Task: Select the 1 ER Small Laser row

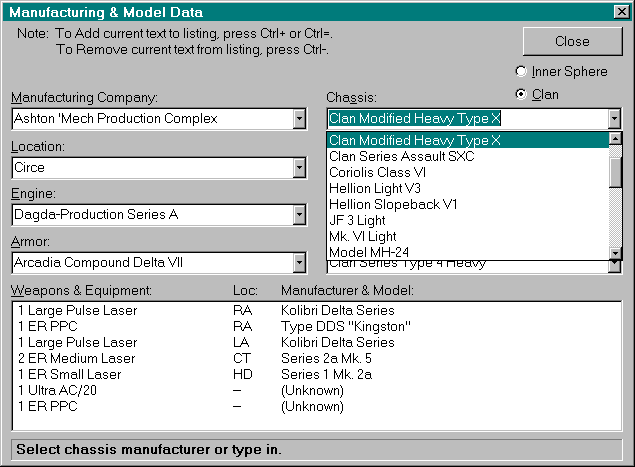Action: (x=317, y=375)
